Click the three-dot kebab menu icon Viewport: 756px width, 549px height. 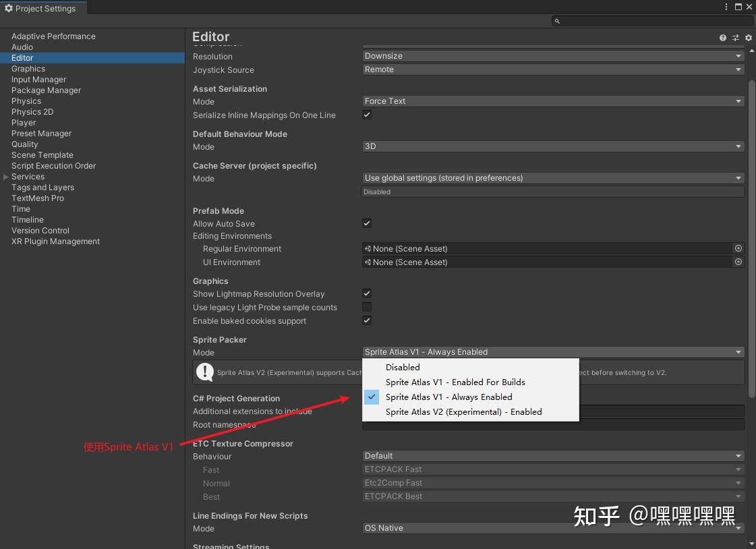pos(726,7)
